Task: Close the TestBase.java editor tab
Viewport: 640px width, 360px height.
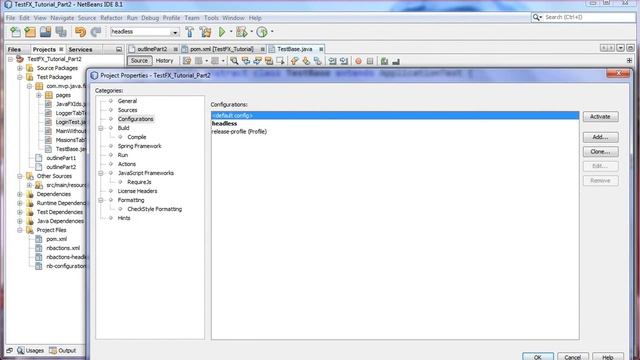Action: pyautogui.click(x=321, y=49)
